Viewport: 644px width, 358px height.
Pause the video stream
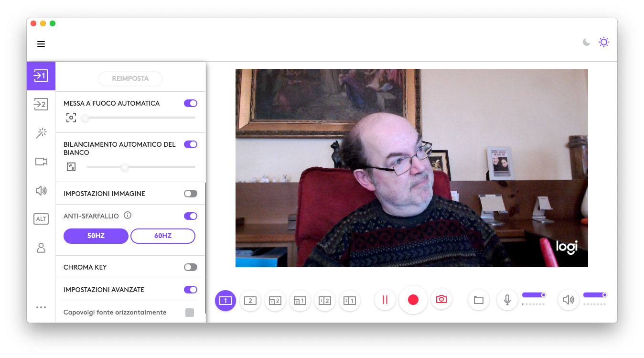[385, 300]
